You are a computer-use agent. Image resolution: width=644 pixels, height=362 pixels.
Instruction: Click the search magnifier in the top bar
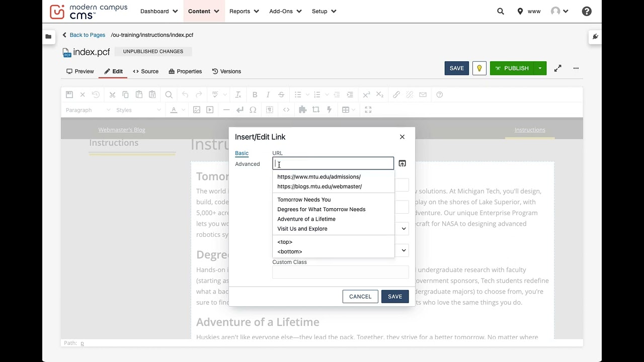point(501,11)
